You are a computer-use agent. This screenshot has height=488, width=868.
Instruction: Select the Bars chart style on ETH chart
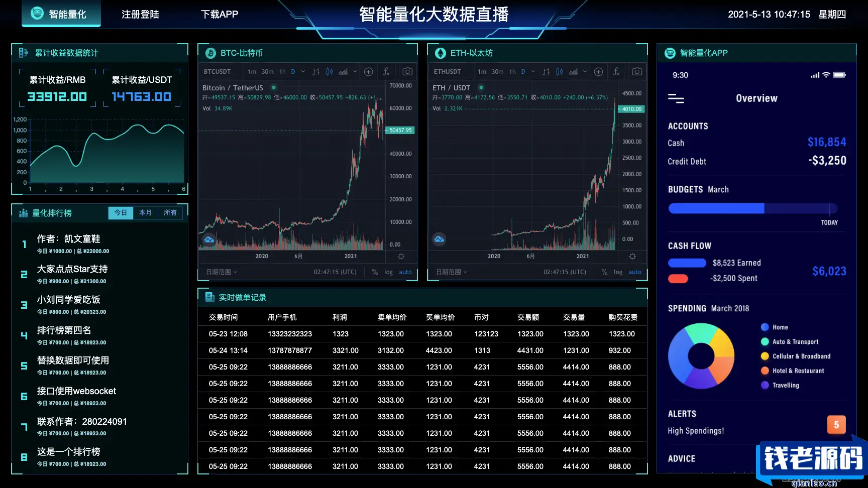546,72
